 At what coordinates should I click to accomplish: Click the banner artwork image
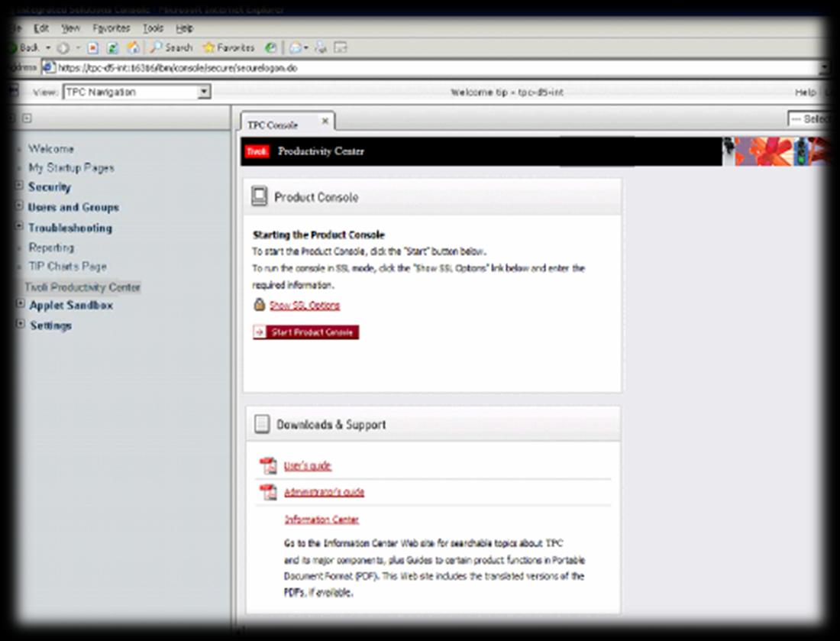click(x=775, y=151)
